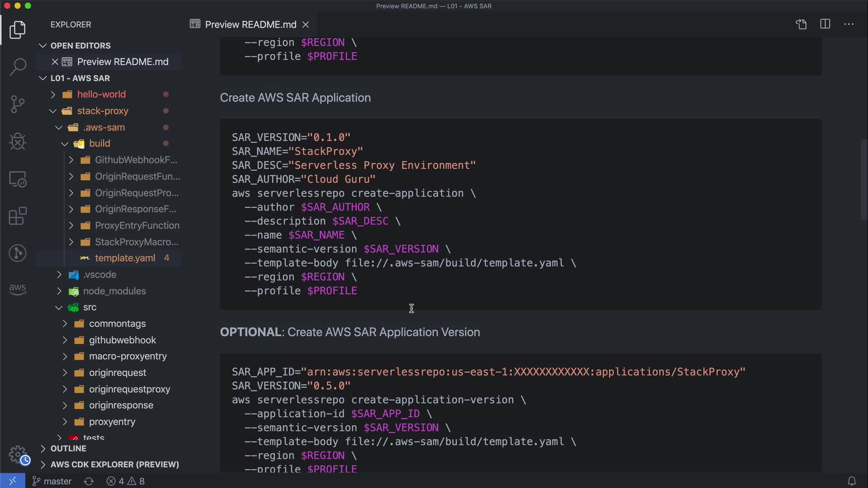The width and height of the screenshot is (868, 488).
Task: Open the Run and Debug view
Action: coord(18,141)
